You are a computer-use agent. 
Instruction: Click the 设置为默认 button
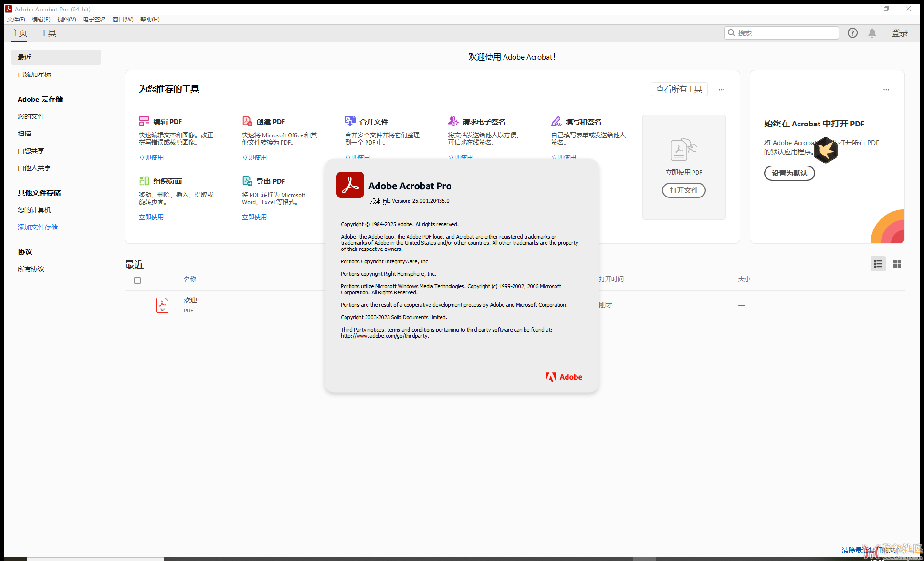tap(789, 173)
